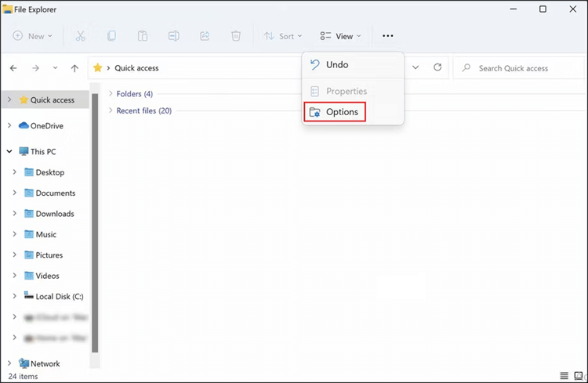Switch to large thumbnails view icon in the status bar
Viewport: 588px width, 383px height.
click(x=579, y=375)
